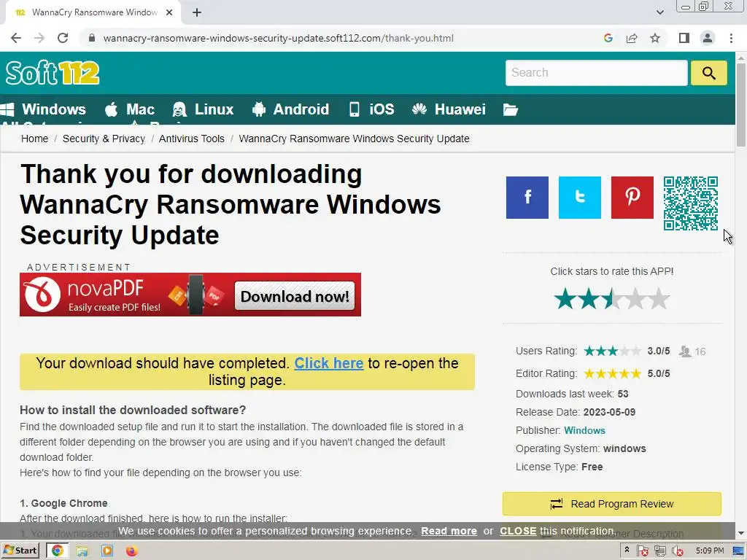
Task: Open Security & Privacy breadcrumb
Action: pos(104,139)
